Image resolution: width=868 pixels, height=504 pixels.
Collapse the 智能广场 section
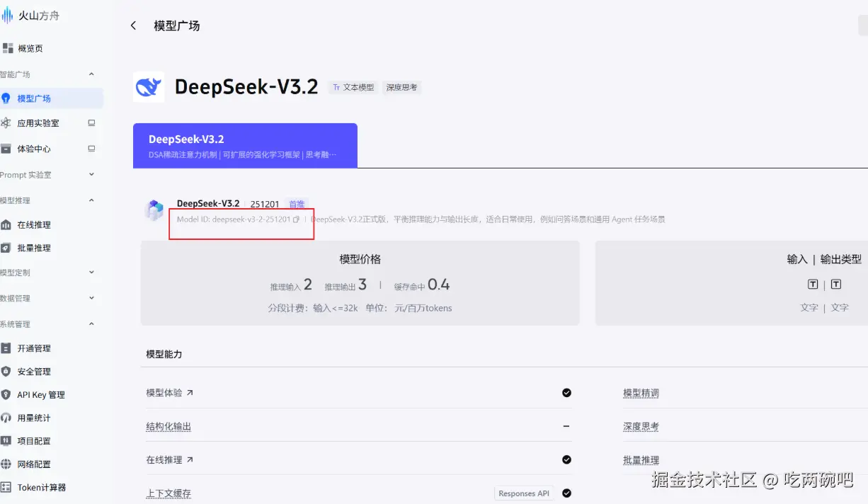coord(91,74)
